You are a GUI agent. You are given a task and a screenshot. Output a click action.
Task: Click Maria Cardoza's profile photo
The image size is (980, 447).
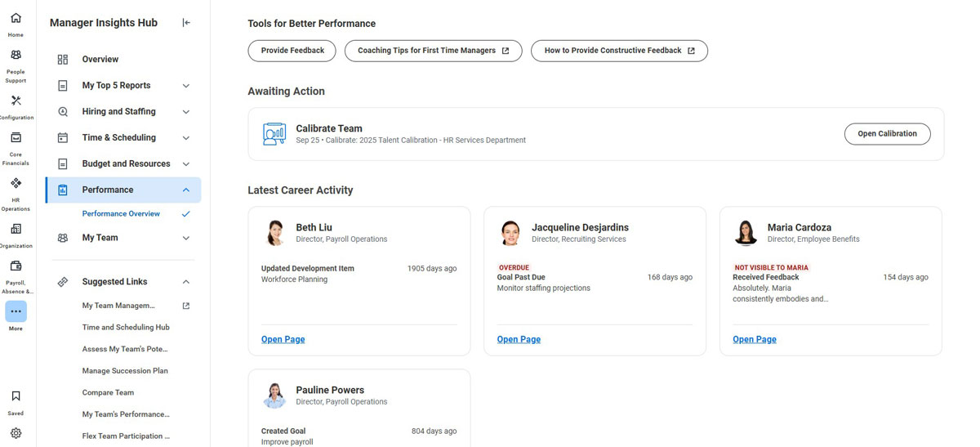pos(745,233)
